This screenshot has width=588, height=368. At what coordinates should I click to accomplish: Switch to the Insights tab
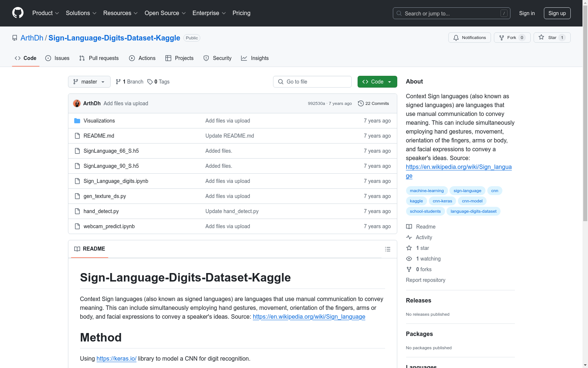click(x=255, y=58)
